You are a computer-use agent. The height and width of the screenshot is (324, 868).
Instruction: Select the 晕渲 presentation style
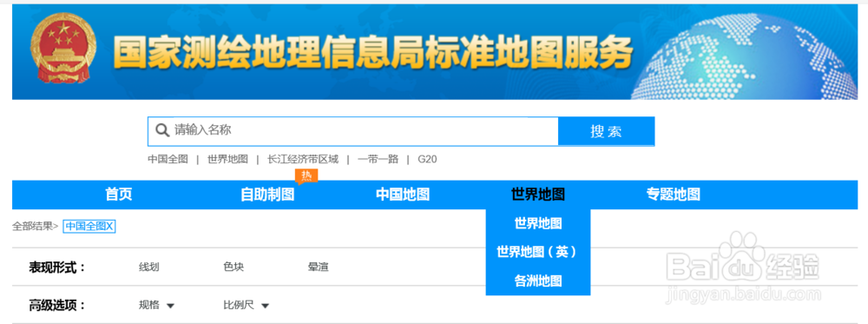(x=319, y=267)
